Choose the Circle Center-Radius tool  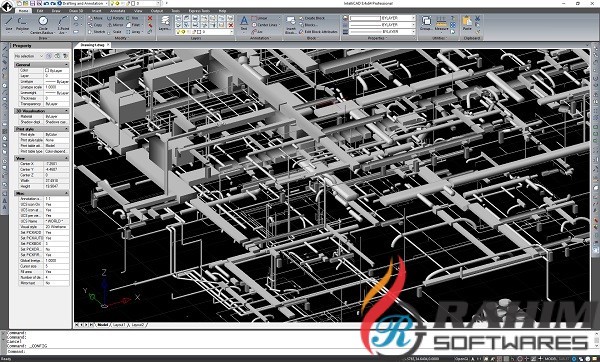click(43, 25)
